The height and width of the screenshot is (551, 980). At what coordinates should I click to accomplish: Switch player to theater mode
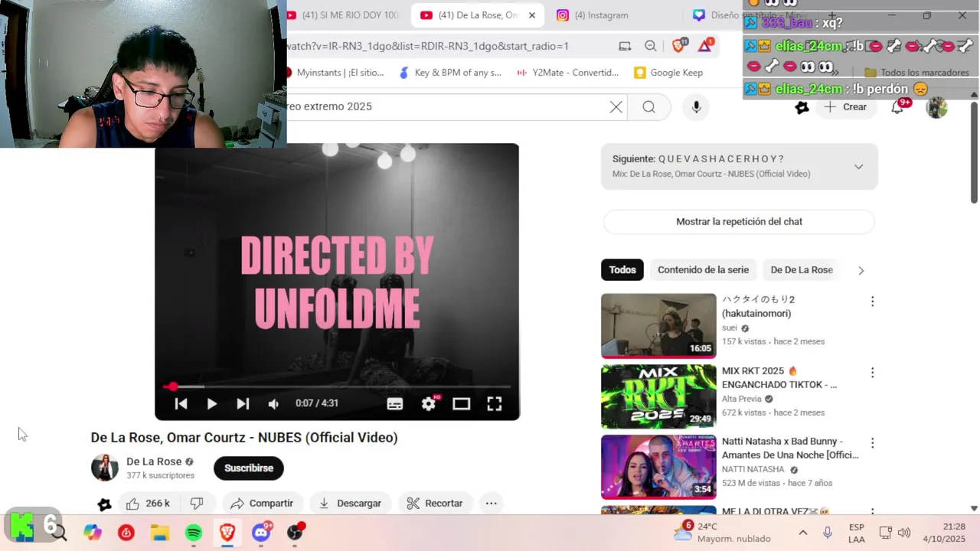click(461, 404)
